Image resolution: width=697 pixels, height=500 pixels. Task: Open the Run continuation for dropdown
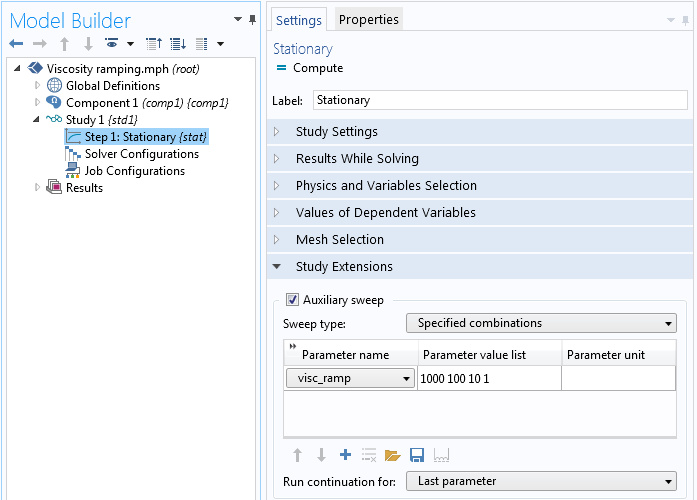(541, 481)
